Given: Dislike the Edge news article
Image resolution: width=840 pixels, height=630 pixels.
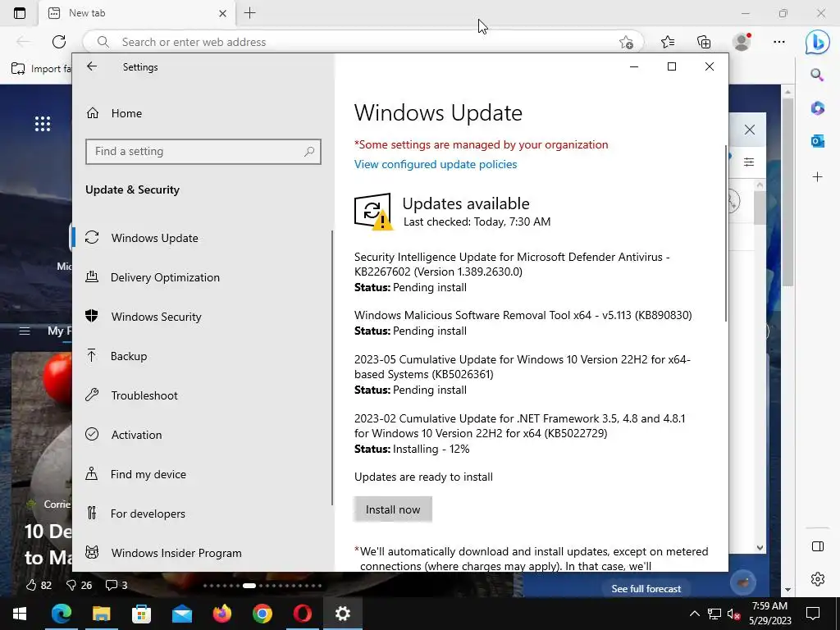Looking at the screenshot, I should pos(79,585).
